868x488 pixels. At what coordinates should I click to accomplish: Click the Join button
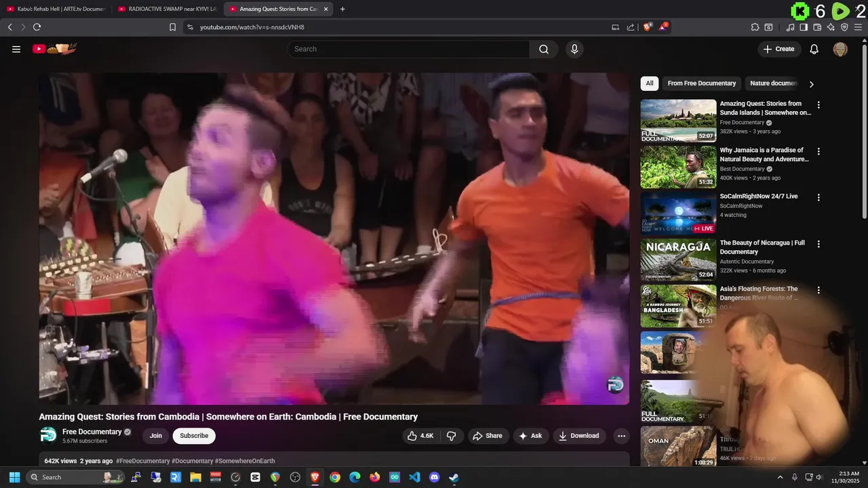(156, 436)
